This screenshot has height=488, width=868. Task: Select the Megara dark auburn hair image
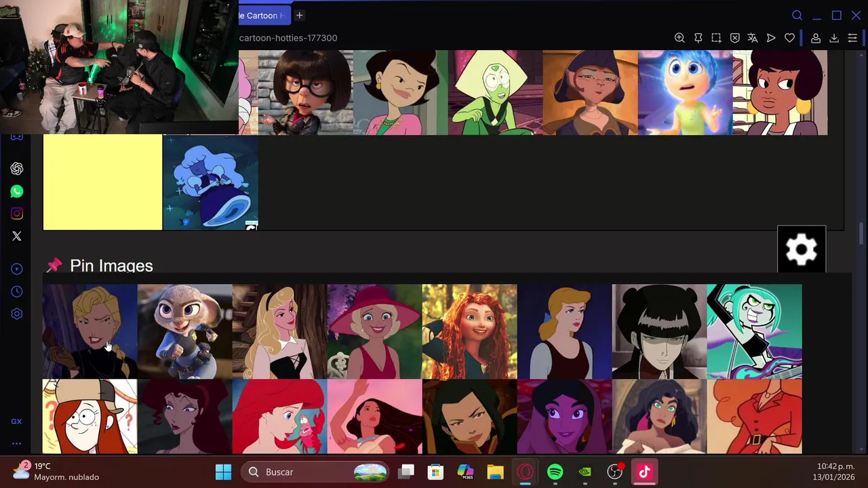click(x=184, y=416)
